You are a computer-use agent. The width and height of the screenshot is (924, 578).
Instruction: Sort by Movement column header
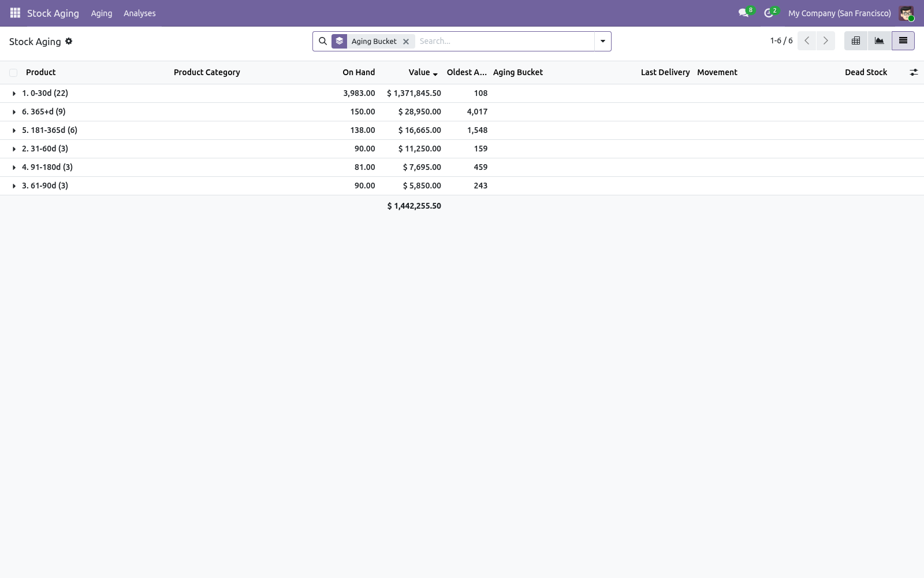point(717,72)
